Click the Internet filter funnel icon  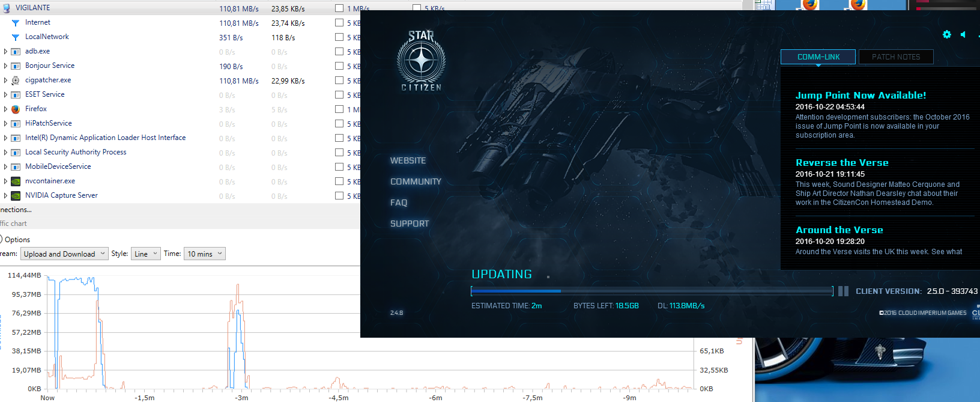click(16, 23)
